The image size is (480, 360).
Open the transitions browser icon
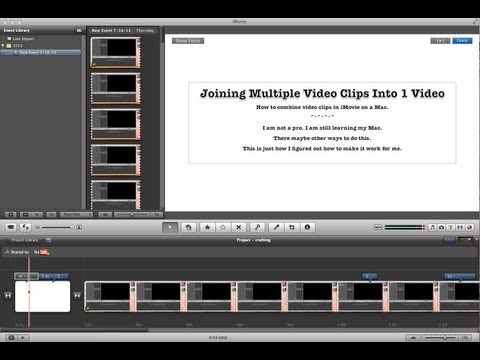(x=460, y=227)
